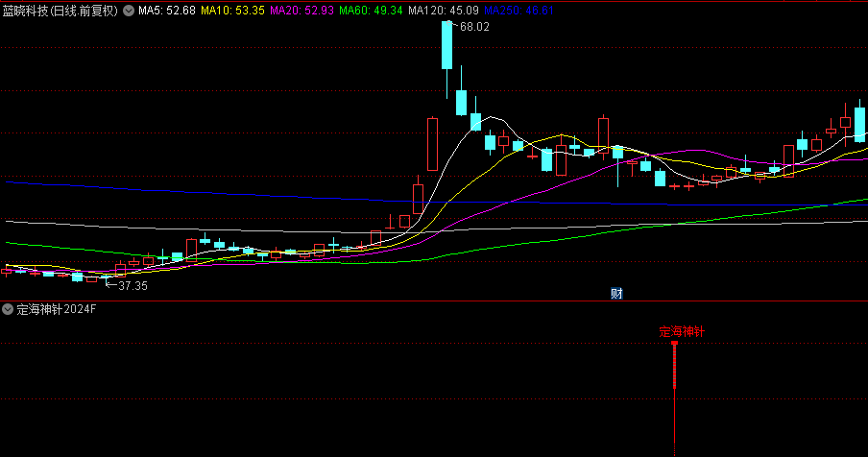Click the red 定海神针 signal label
Viewport: 868px width, 457px height.
(x=682, y=332)
